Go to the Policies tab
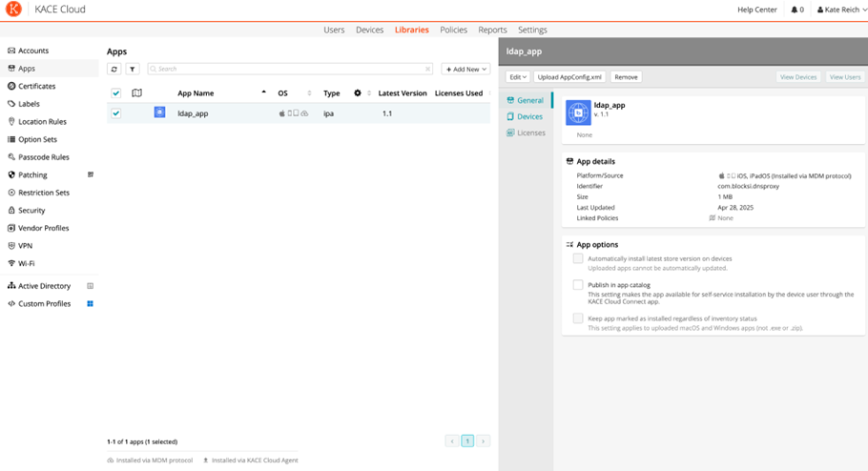Viewport: 868px width, 471px height. [453, 30]
